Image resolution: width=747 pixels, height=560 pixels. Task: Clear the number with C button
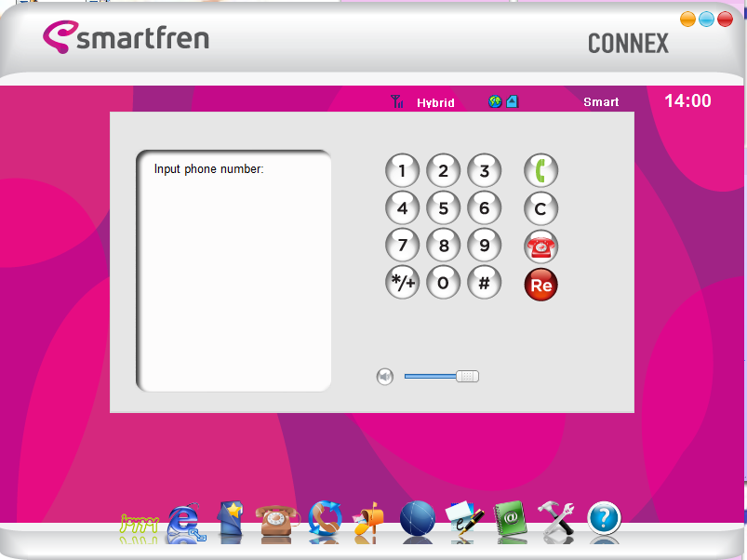(x=540, y=208)
